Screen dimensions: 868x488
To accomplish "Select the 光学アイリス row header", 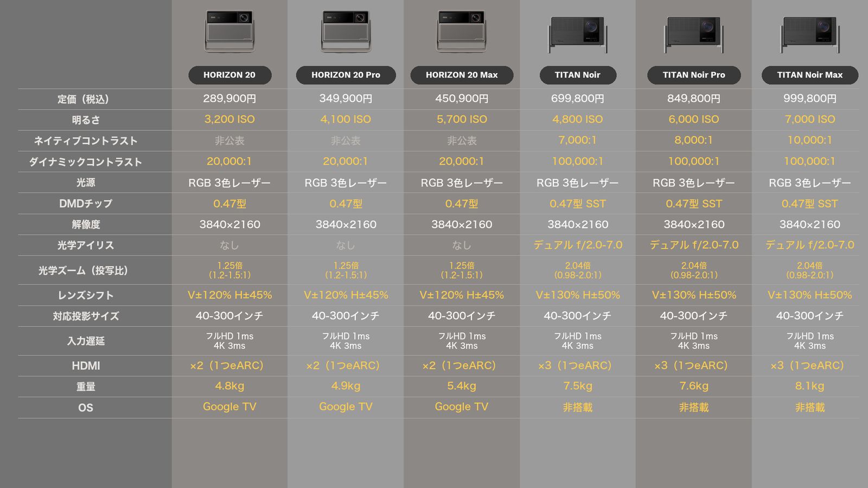I will click(86, 245).
